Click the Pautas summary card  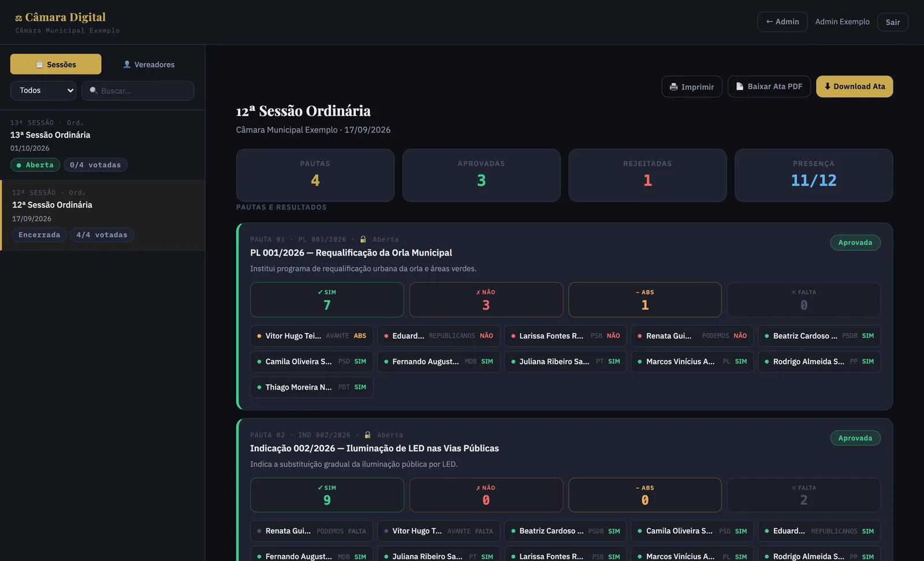pyautogui.click(x=315, y=175)
